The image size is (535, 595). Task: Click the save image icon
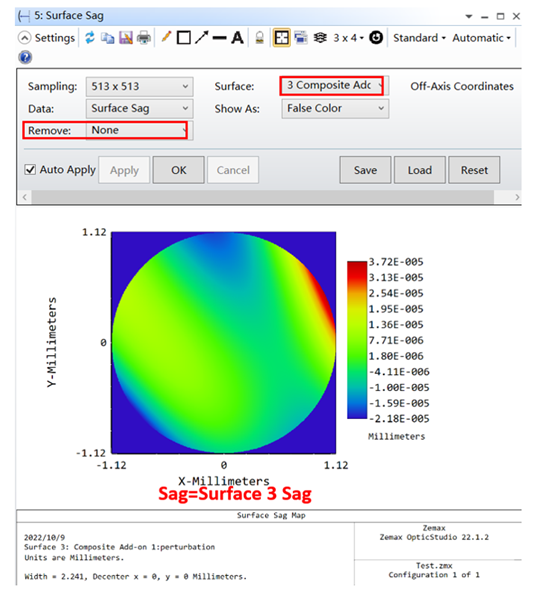[126, 38]
